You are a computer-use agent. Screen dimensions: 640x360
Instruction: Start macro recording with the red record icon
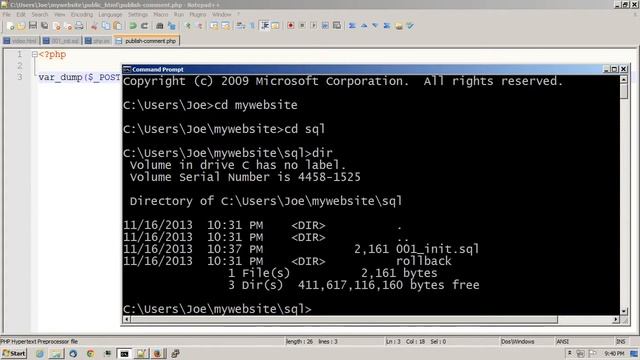click(291, 26)
